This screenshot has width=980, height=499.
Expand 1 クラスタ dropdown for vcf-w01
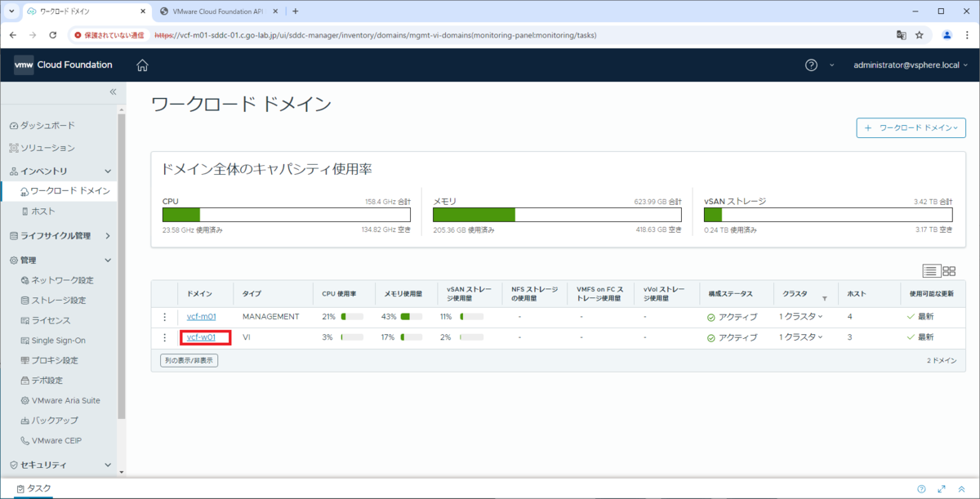801,337
